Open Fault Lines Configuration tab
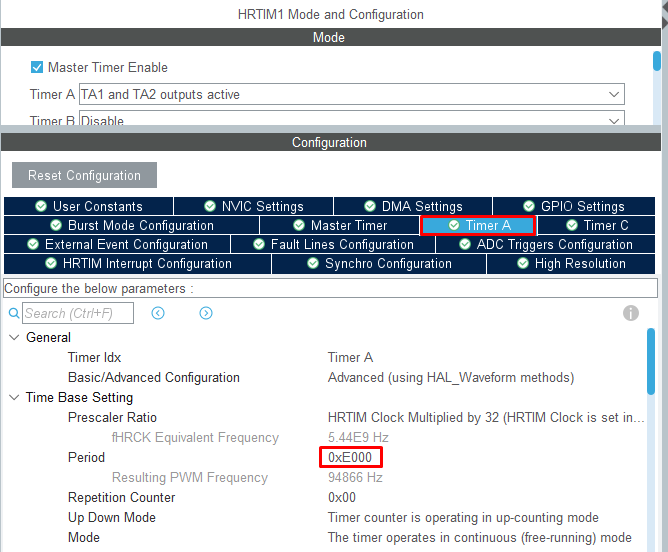Viewport: 668px width, 552px height. pos(333,244)
